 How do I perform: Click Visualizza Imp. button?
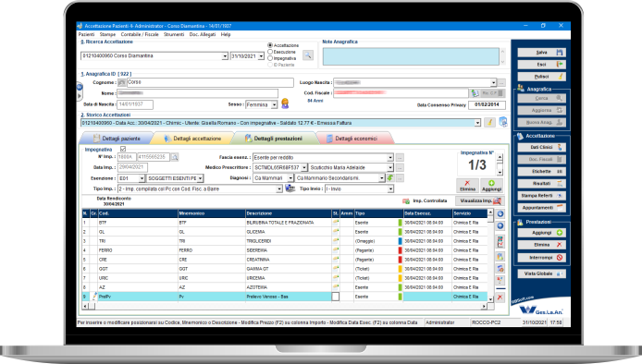click(x=479, y=200)
